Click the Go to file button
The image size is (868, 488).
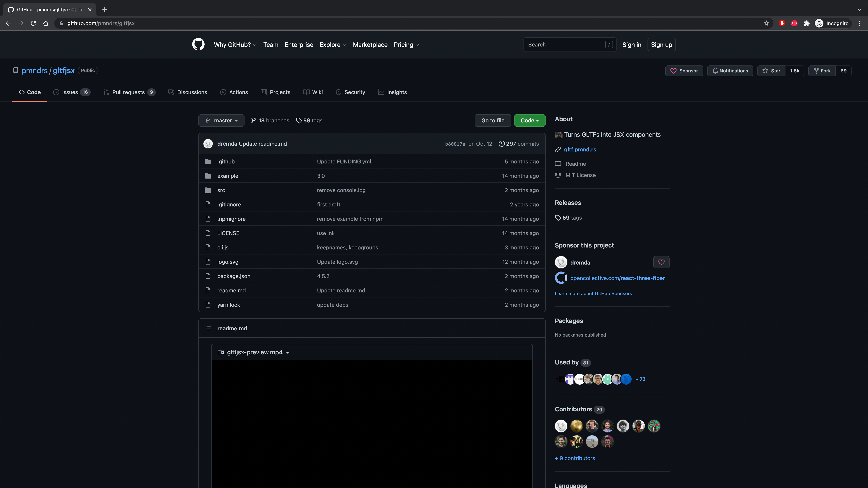click(x=492, y=120)
